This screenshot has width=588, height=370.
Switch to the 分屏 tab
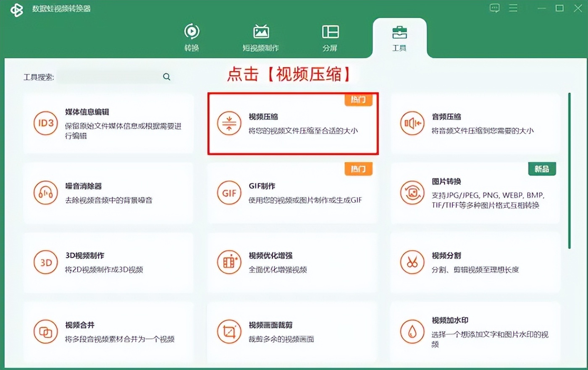pyautogui.click(x=330, y=38)
